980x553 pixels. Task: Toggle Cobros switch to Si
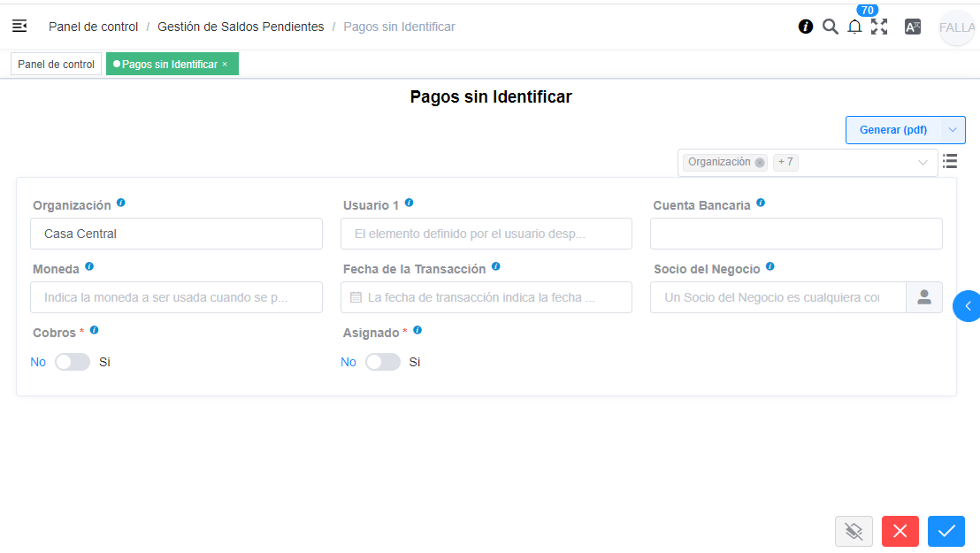pyautogui.click(x=73, y=361)
